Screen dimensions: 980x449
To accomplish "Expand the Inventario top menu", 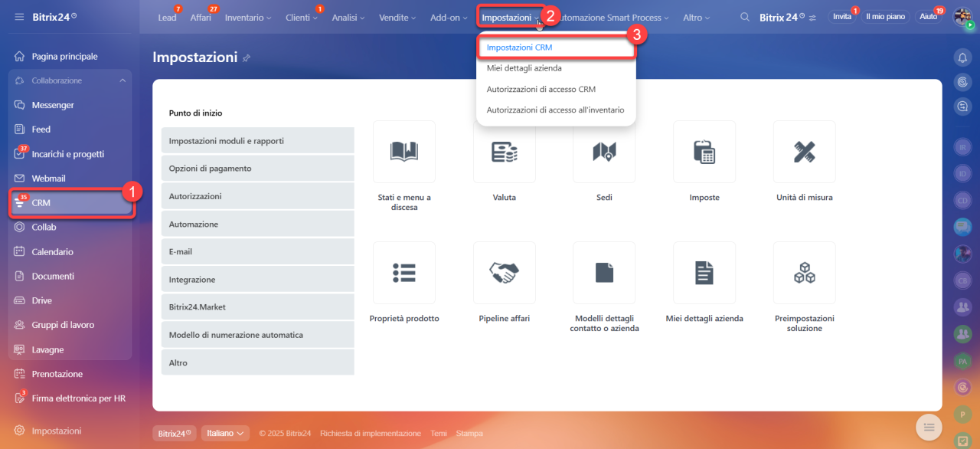I will click(x=247, y=18).
